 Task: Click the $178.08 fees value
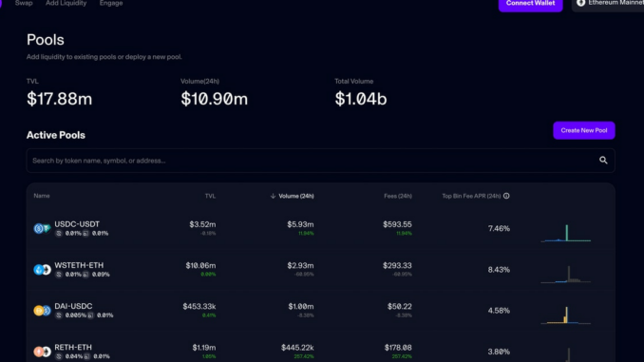(x=398, y=348)
